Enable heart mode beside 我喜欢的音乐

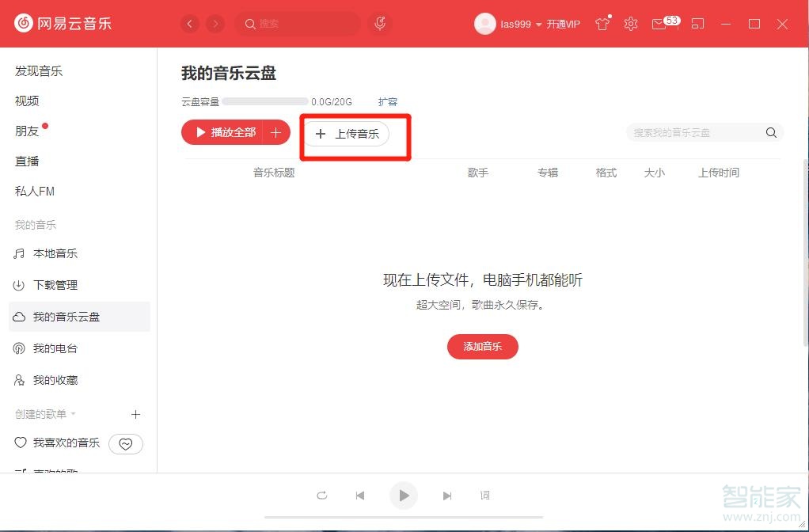coord(125,443)
